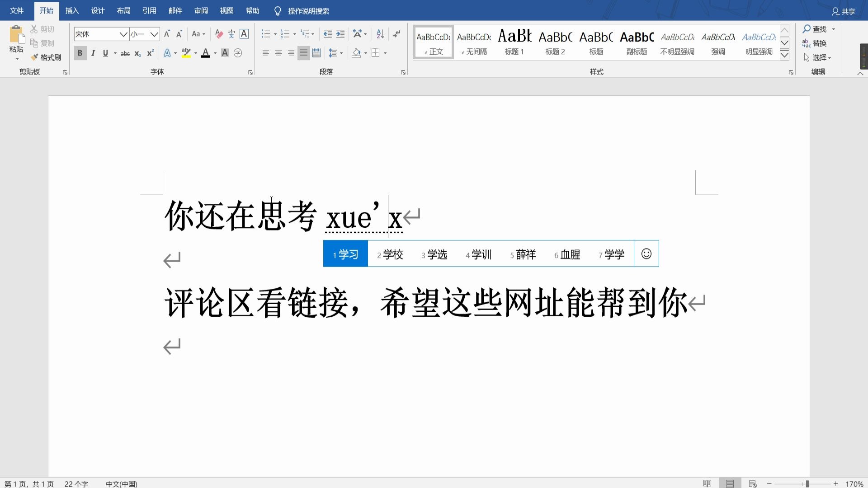Screen dimensions: 868x488
Task: Increase paragraph indent
Action: (340, 34)
